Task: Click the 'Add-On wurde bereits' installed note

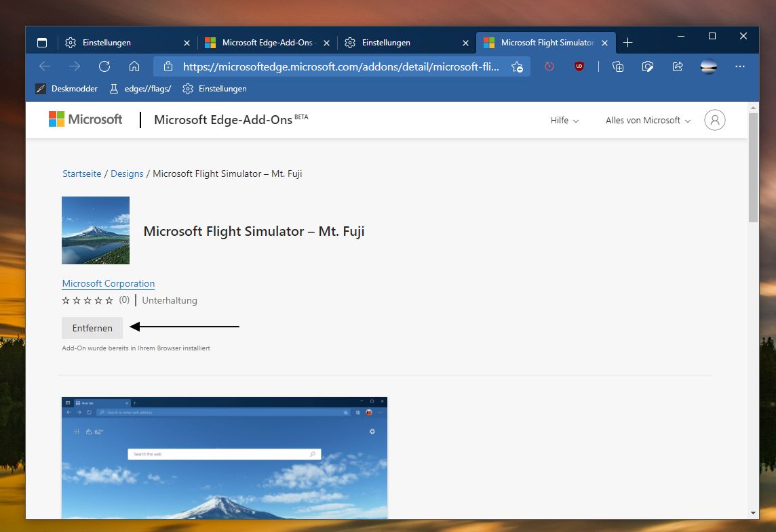Action: click(136, 348)
